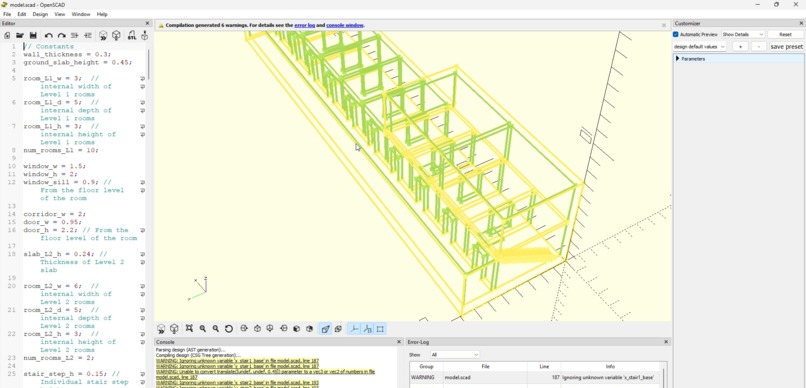The height and width of the screenshot is (388, 806).
Task: Switch to the Right view
Action: coord(244,329)
